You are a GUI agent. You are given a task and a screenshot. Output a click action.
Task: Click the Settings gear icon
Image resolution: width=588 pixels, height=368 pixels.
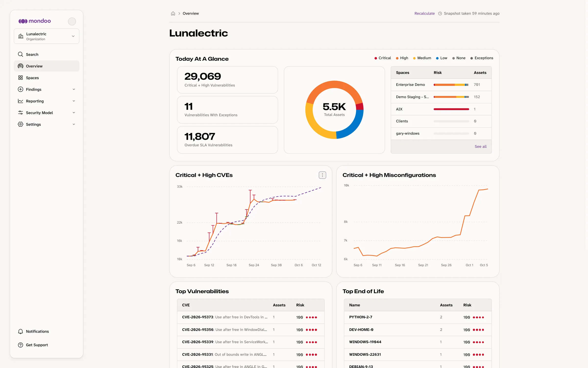pyautogui.click(x=21, y=124)
